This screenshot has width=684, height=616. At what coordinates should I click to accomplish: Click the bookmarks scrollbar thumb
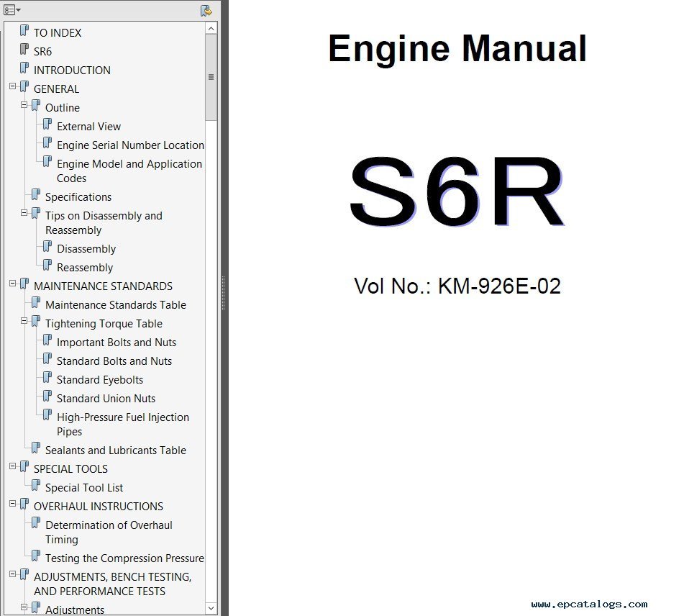[211, 77]
